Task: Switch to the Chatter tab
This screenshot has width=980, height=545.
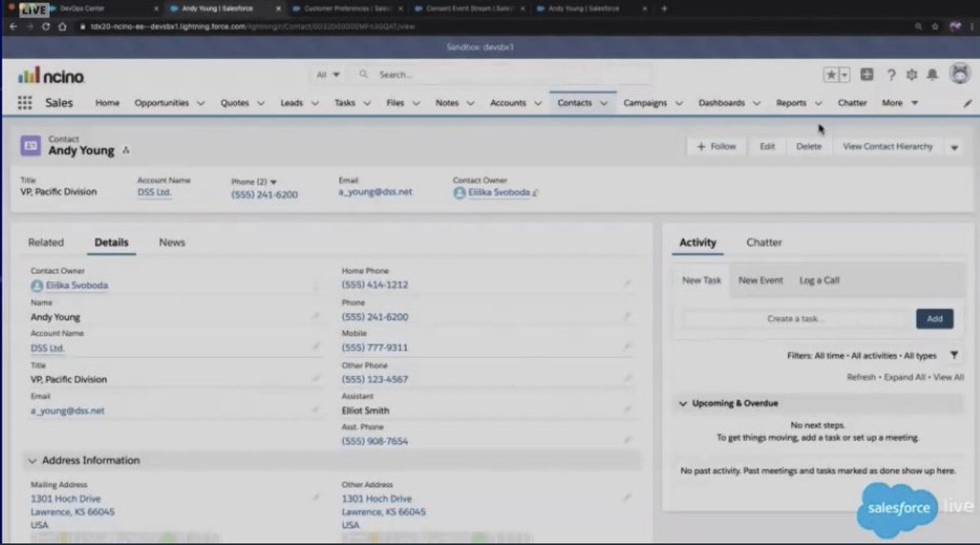Action: [764, 242]
